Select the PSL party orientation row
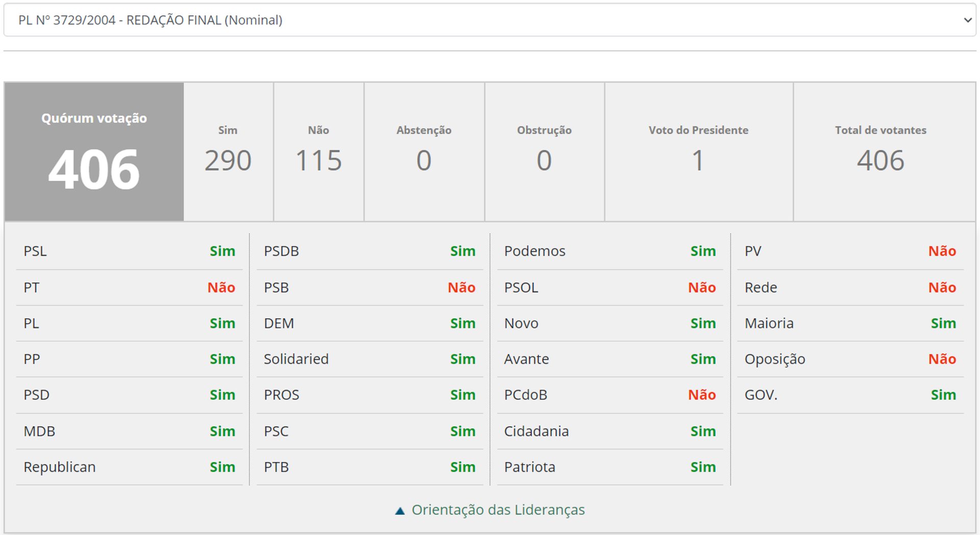 click(129, 251)
